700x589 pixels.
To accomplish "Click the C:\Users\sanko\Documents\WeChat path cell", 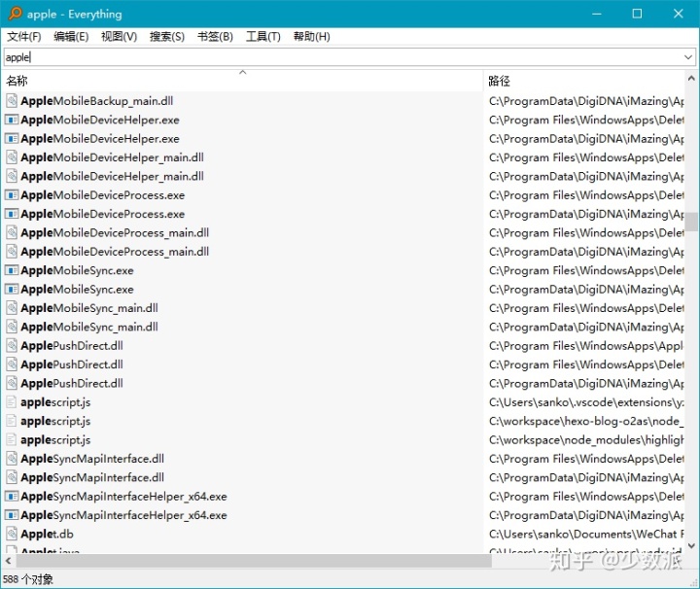I will (x=586, y=534).
